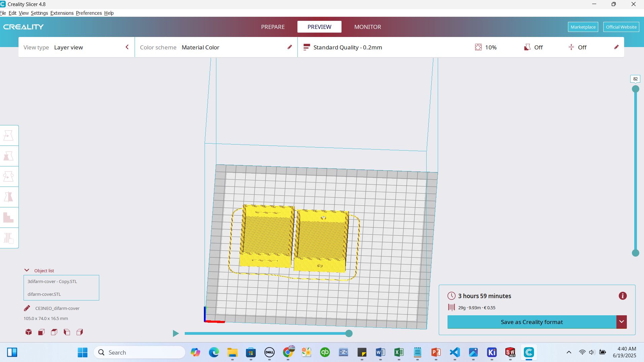This screenshot has width=644, height=362.
Task: Open SolidWorks from taskbar
Action: point(510,352)
